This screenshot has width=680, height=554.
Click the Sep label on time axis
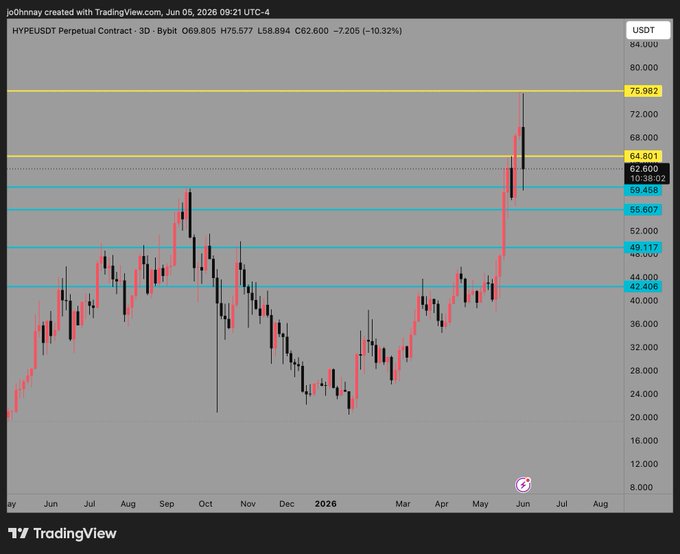(167, 504)
